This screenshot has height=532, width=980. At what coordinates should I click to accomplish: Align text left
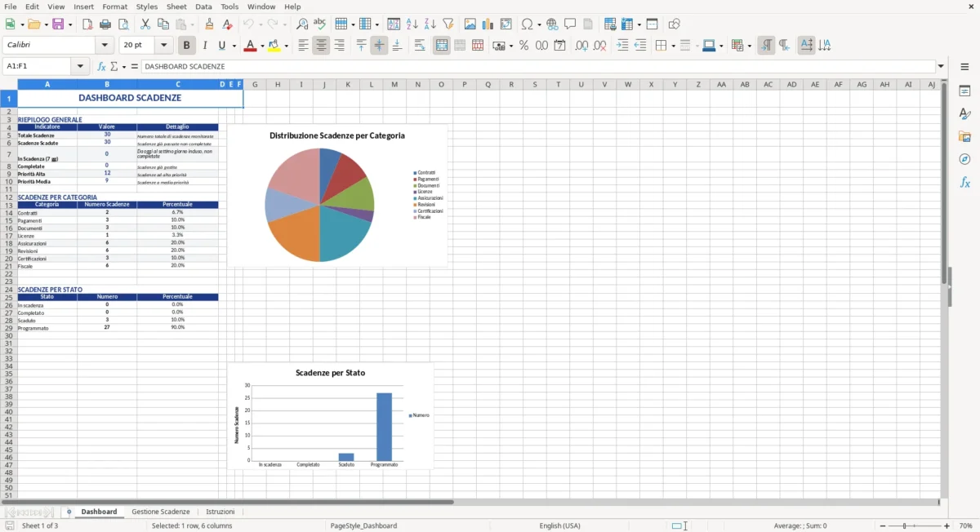(x=304, y=46)
